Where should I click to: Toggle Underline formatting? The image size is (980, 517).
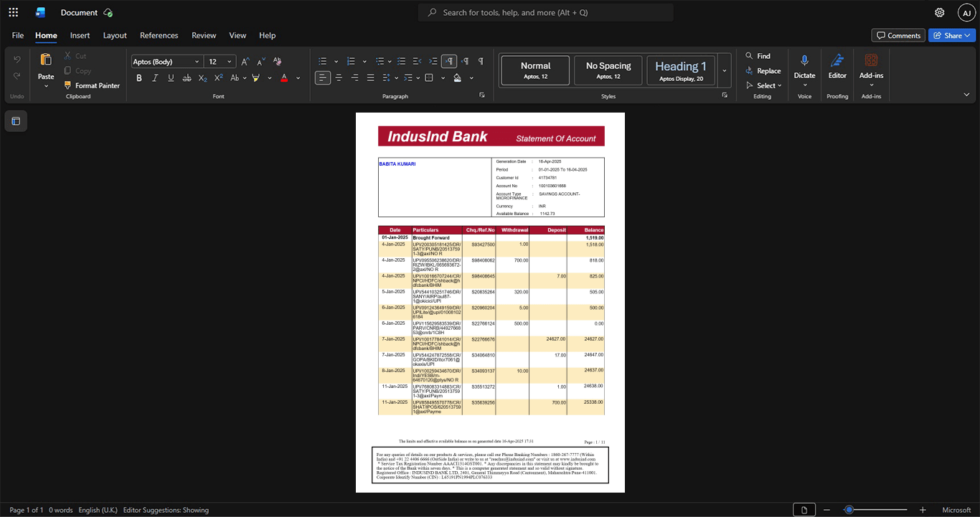click(x=171, y=77)
